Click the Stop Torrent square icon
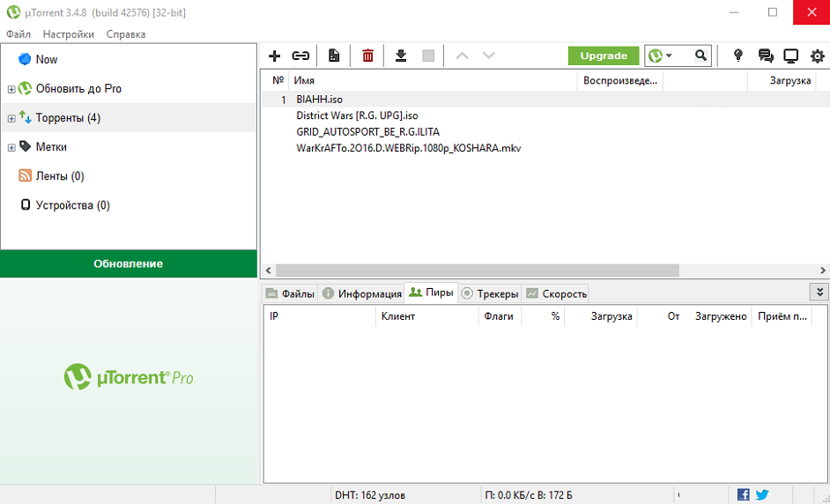The width and height of the screenshot is (830, 504). pos(428,56)
